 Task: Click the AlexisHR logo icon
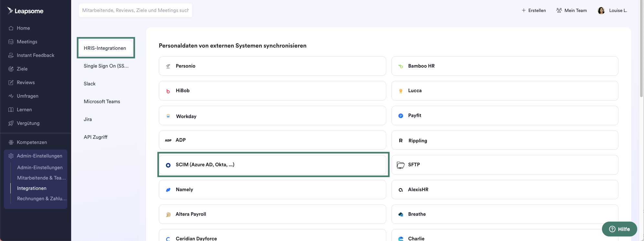tap(401, 190)
